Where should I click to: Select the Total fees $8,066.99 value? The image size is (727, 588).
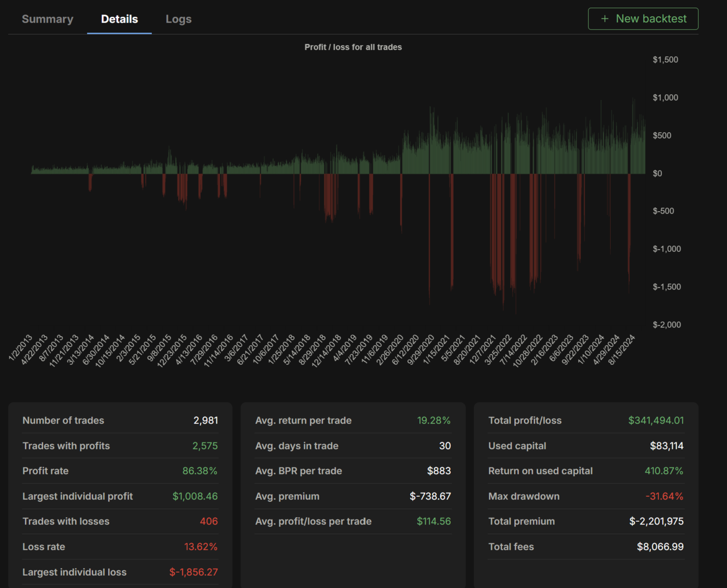tap(660, 547)
